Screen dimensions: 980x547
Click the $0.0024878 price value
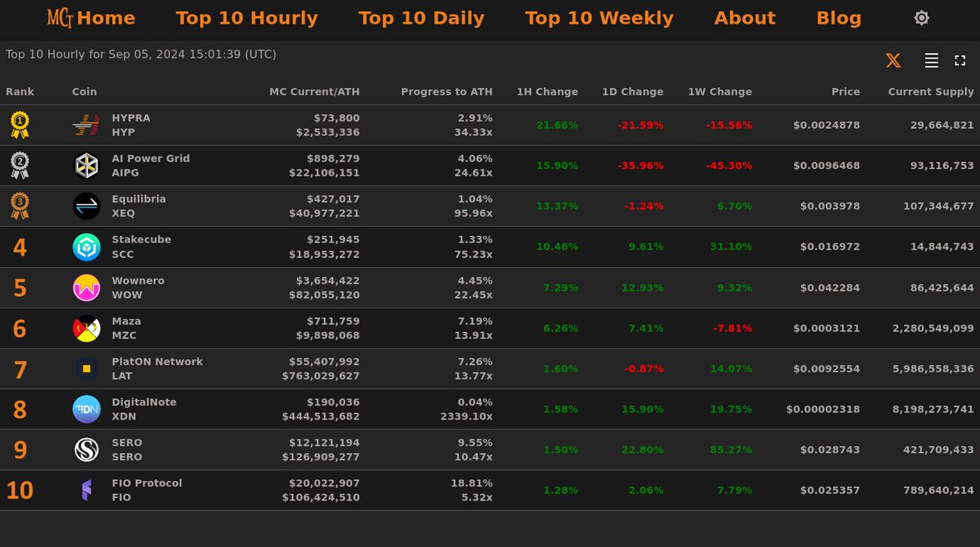coord(826,125)
